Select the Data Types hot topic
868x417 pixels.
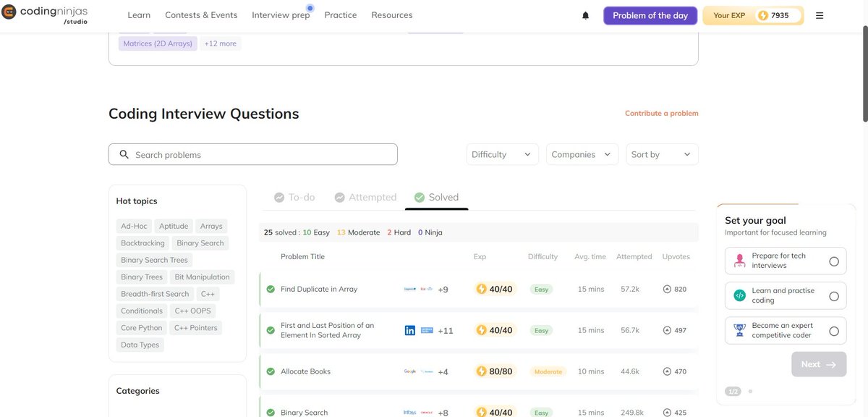click(x=140, y=345)
